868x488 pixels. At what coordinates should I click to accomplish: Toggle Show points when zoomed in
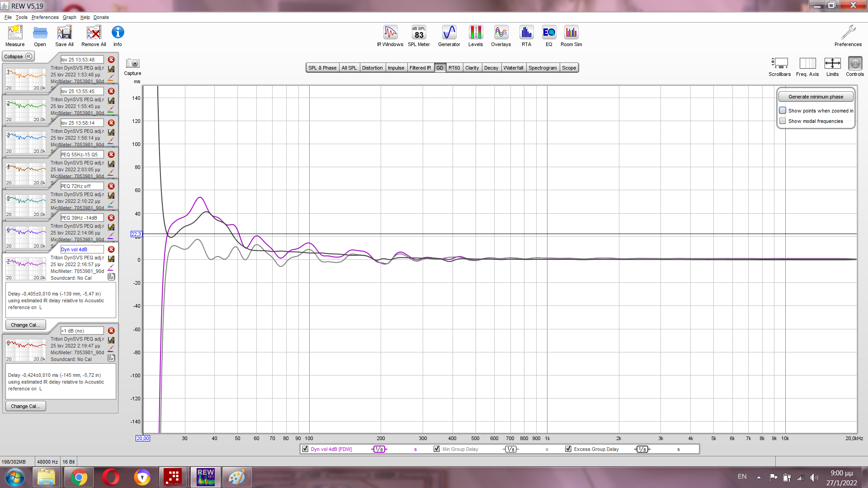tap(783, 111)
